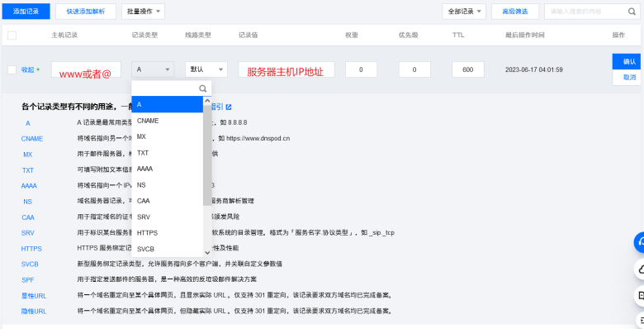Click the search magnifier icon in top bar
Viewport: 644px width, 329px height.
coord(632,12)
